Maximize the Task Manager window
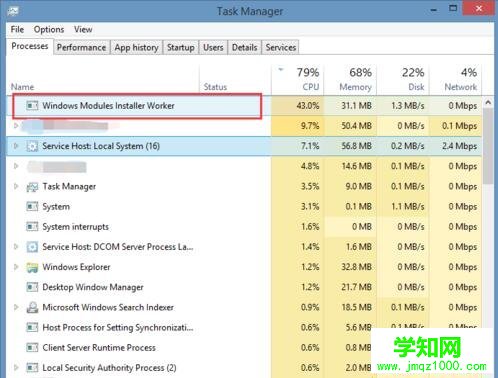The width and height of the screenshot is (498, 378). [453, 8]
